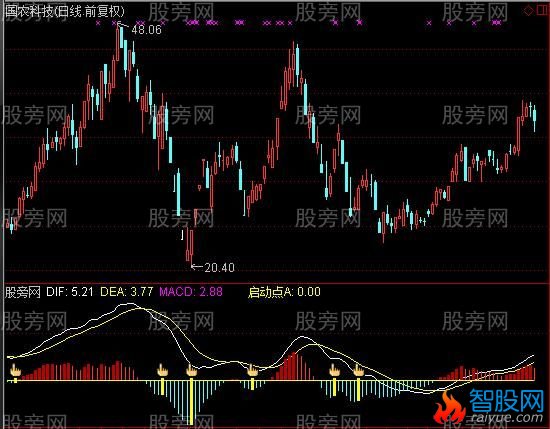This screenshot has width=550, height=429.
Task: Click the 48.06 high price label
Action: tap(146, 30)
